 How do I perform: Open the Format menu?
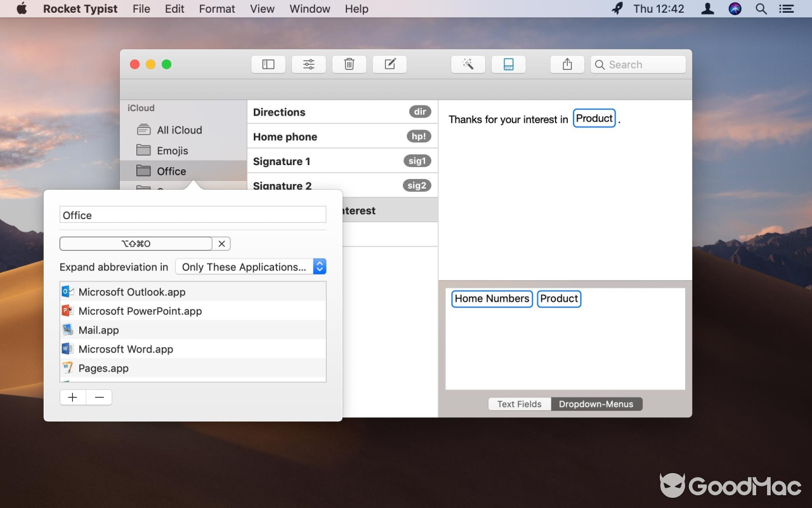click(216, 9)
